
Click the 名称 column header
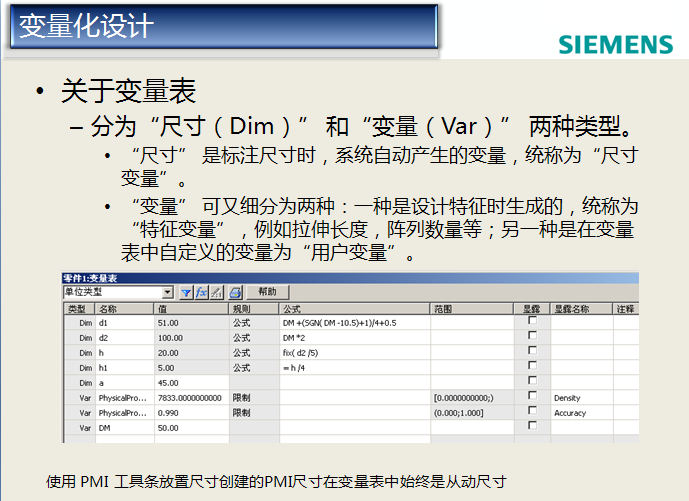[x=124, y=309]
